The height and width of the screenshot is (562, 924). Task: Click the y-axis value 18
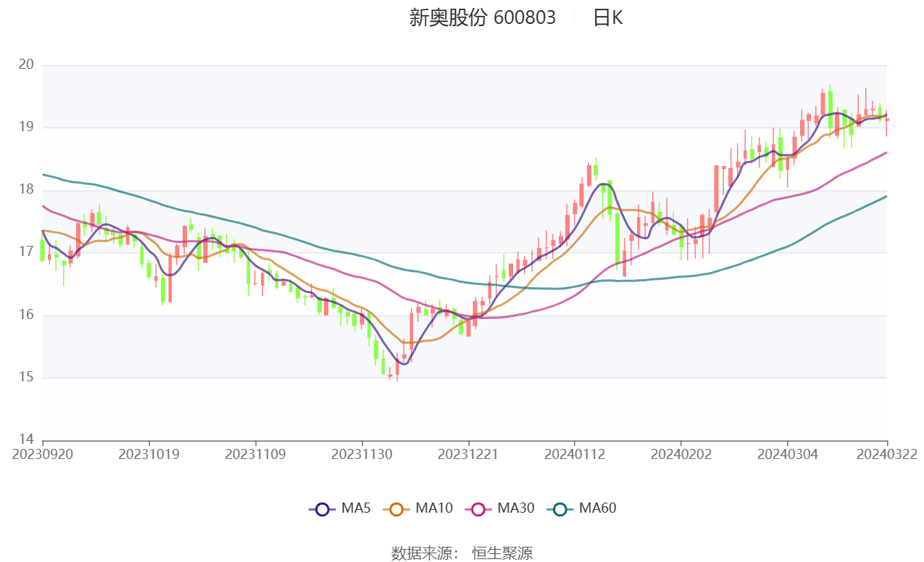click(26, 190)
